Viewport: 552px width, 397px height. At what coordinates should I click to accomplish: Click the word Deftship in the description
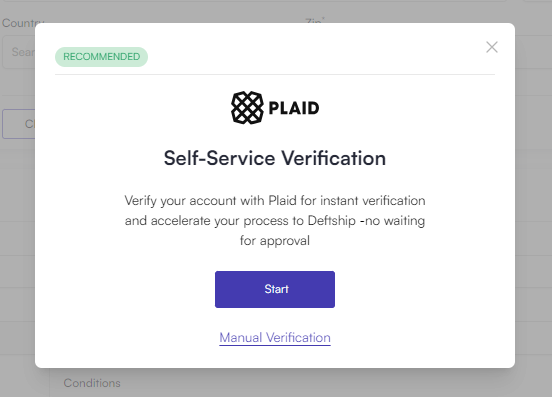[x=332, y=221]
